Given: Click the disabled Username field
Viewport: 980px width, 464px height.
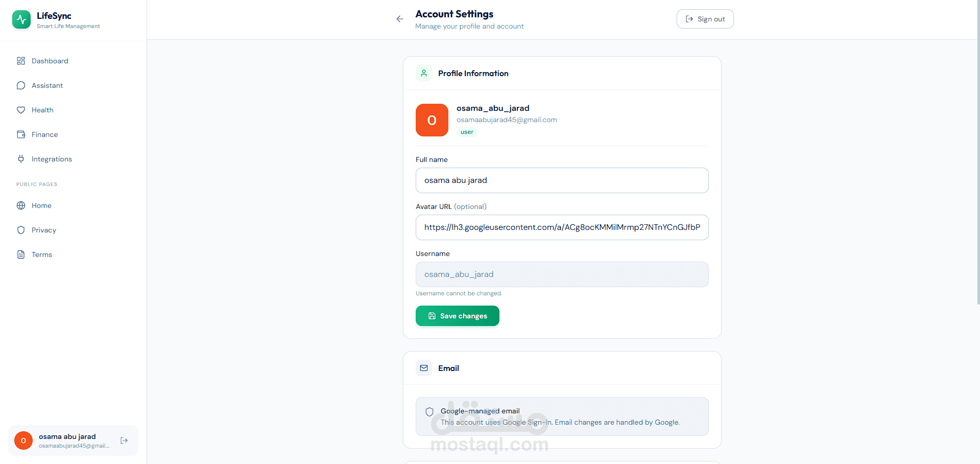Looking at the screenshot, I should point(562,274).
